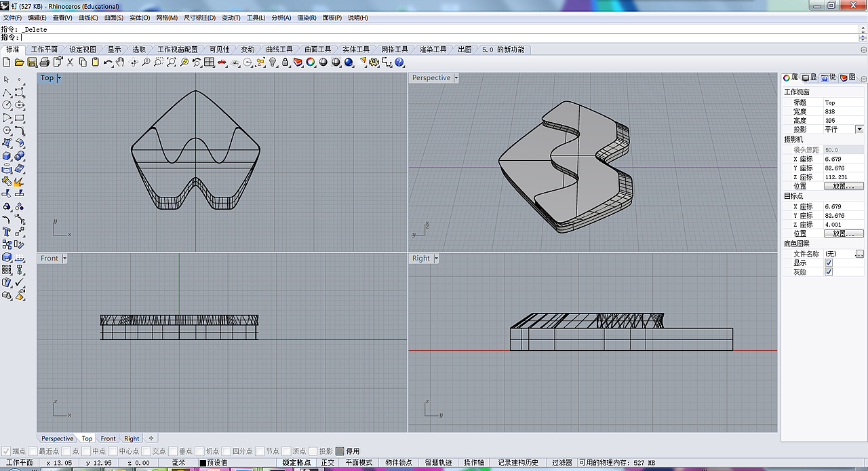Toggle 平面模式 in status bar
Screen dimensions: 868x471
pos(359,463)
